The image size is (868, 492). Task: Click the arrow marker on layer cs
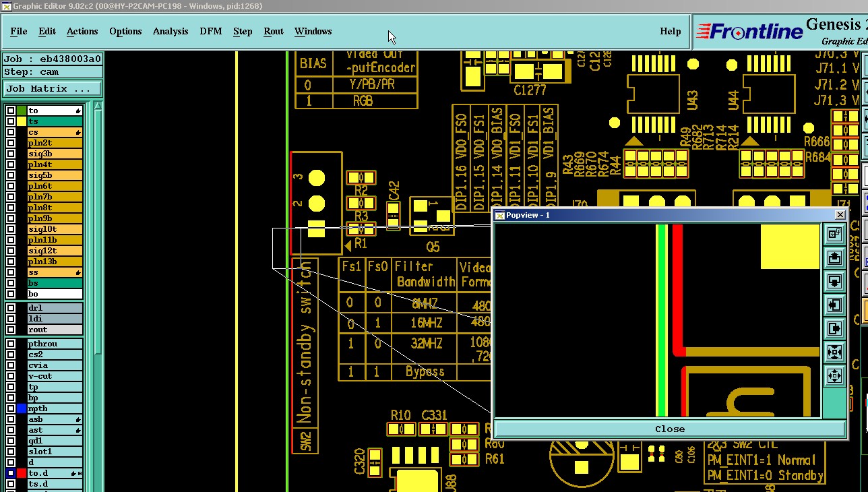click(78, 132)
